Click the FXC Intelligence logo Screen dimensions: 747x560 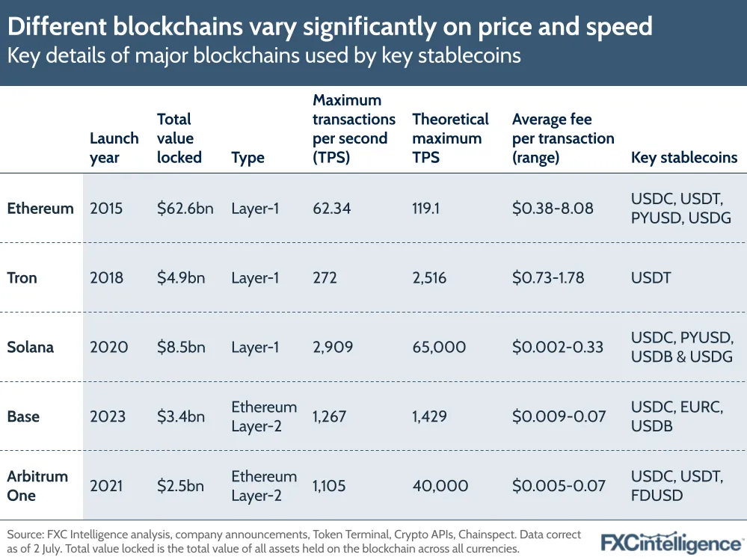(672, 542)
